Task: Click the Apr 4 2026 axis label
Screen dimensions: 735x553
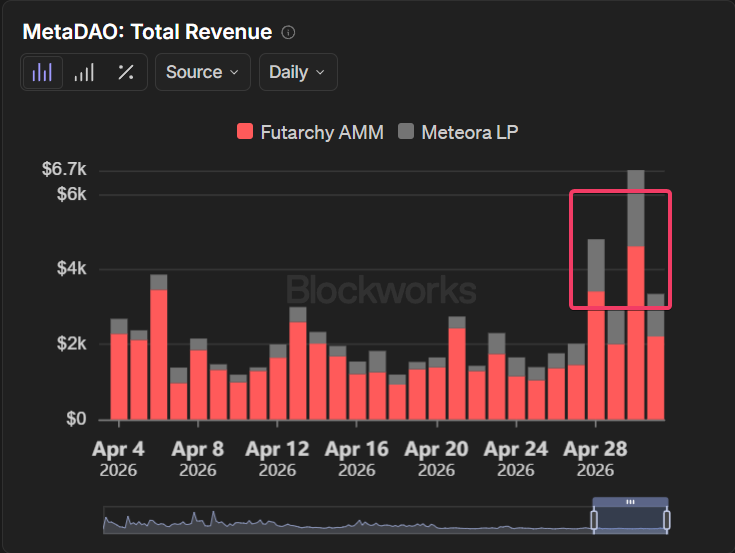Action: (118, 459)
